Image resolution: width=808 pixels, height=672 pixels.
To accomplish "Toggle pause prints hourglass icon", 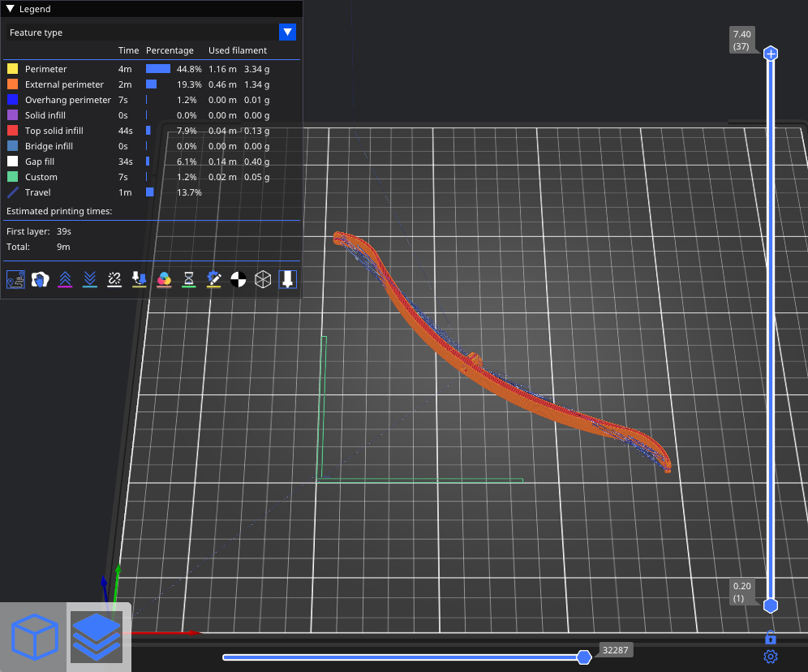I will pos(188,279).
